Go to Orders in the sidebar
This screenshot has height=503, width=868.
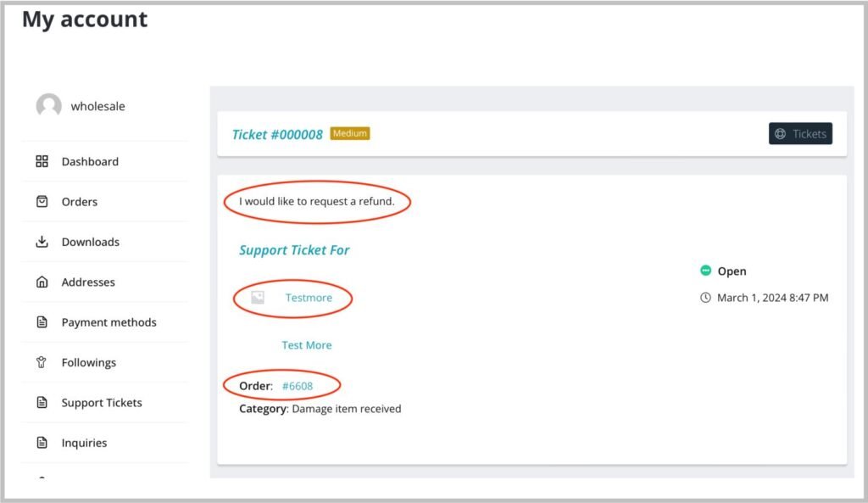coord(80,202)
